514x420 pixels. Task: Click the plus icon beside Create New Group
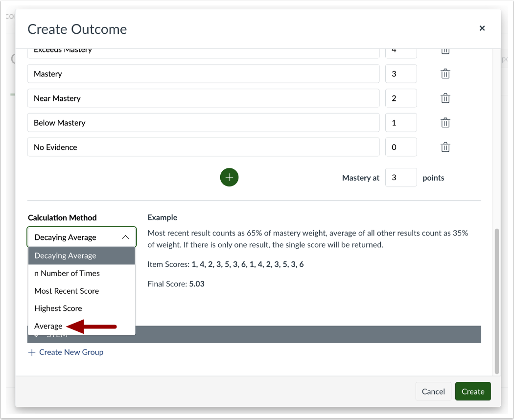tap(32, 352)
